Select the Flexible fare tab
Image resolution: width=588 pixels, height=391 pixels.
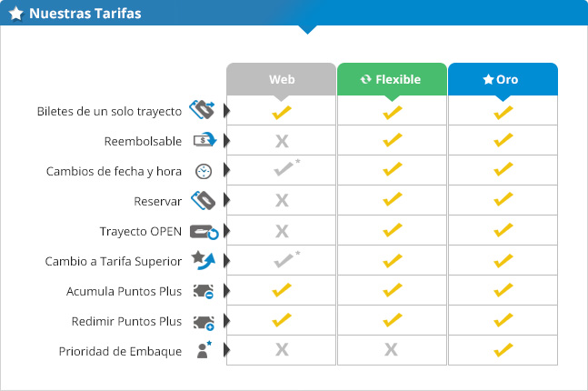click(x=392, y=79)
